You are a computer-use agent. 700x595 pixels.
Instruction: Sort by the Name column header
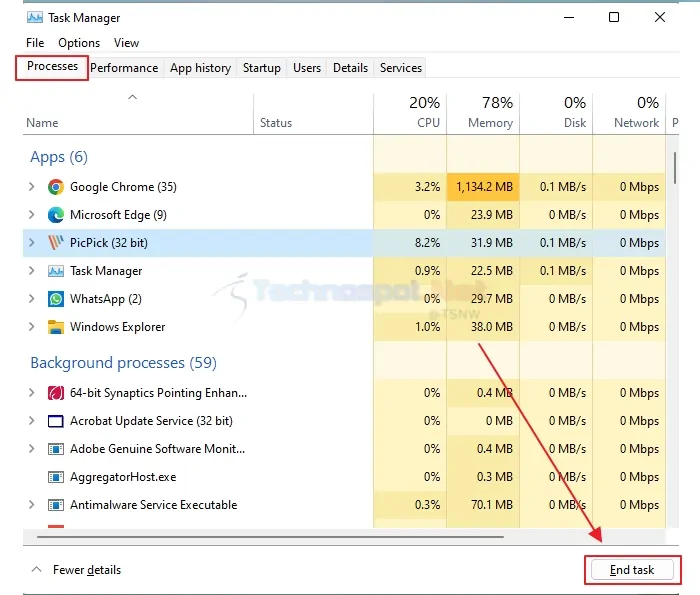(x=138, y=114)
